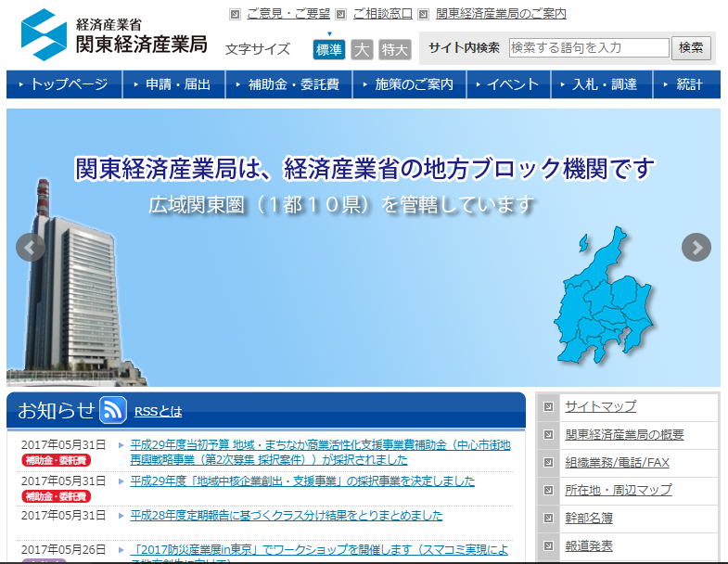Viewport: 728px width, 564px height.
Task: Click arrow icon beside 関東経済産業局の概要
Action: (x=548, y=435)
